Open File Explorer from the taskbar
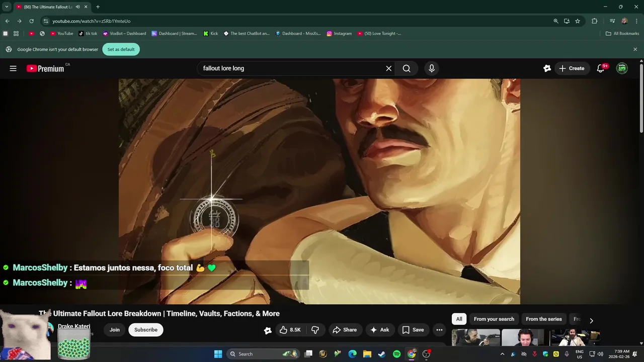The width and height of the screenshot is (644, 362). click(367, 354)
